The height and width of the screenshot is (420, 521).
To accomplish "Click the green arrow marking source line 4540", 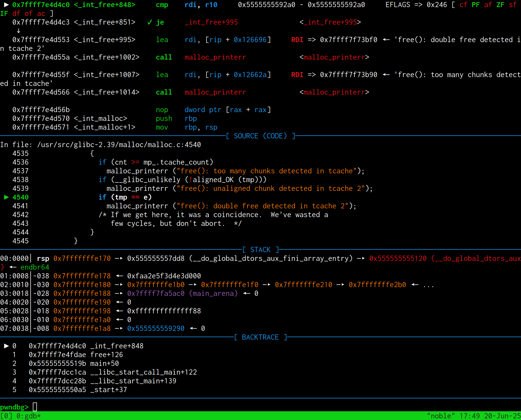I will tap(6, 197).
